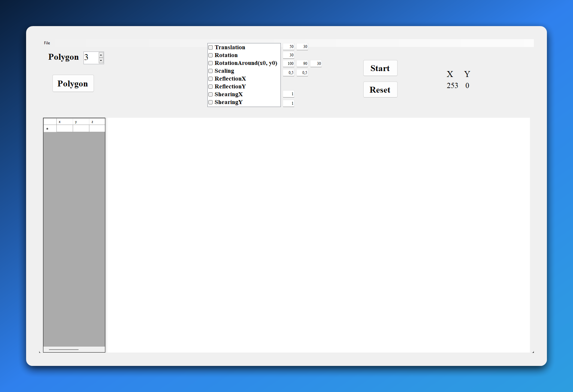Enable the Translation checkbox
The width and height of the screenshot is (573, 392).
click(x=211, y=48)
